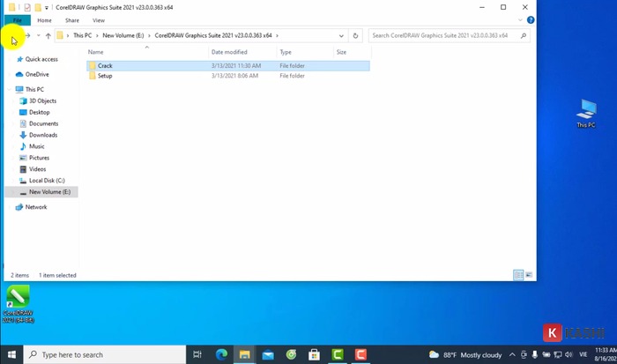Select the Setup folder
This screenshot has width=617, height=364.
coord(105,76)
